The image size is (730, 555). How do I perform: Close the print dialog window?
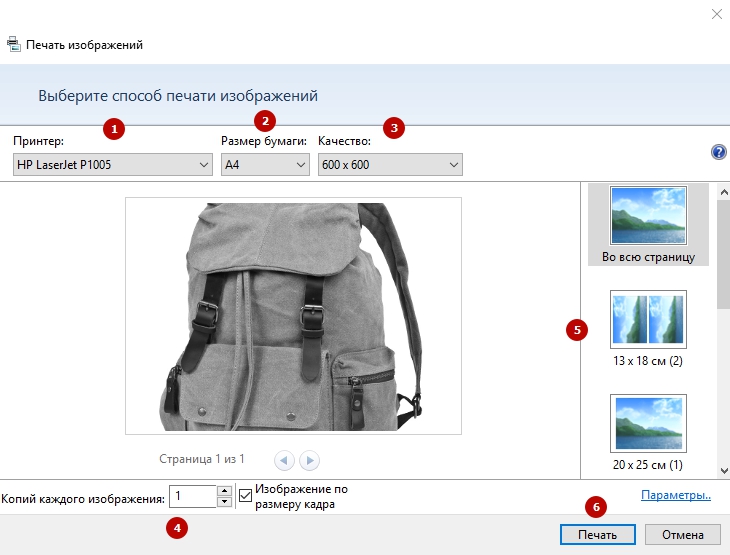715,14
